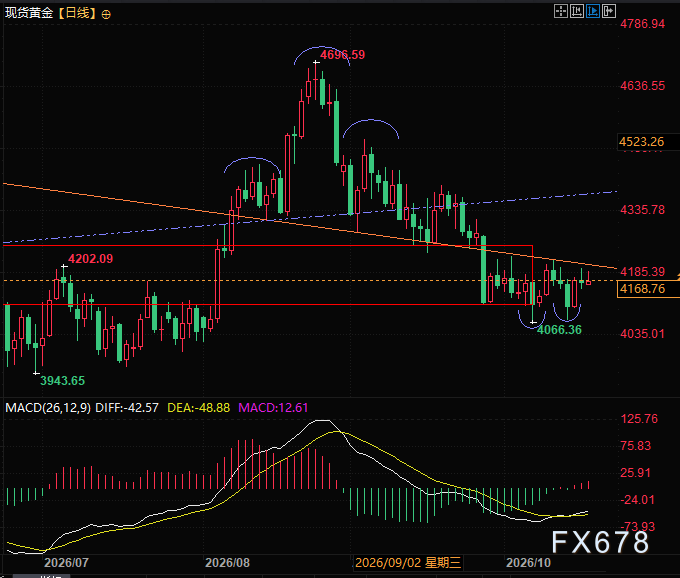Image resolution: width=680 pixels, height=578 pixels.
Task: Click the MACD:12.61 value
Action: 273,408
